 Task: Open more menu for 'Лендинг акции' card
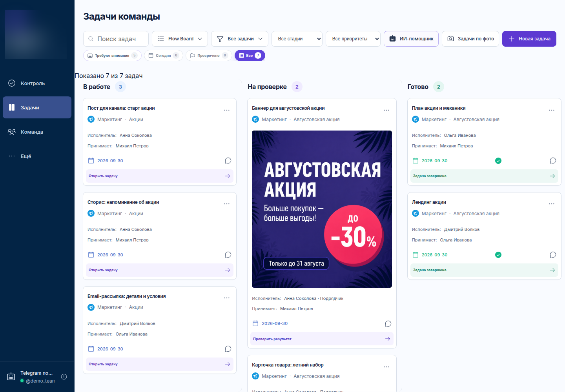(552, 204)
